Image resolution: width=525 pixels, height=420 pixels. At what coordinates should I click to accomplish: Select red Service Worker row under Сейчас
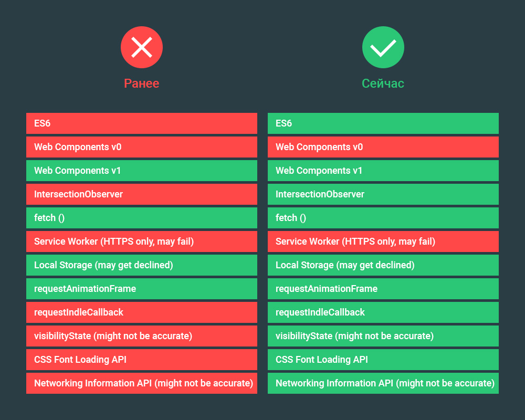383,241
